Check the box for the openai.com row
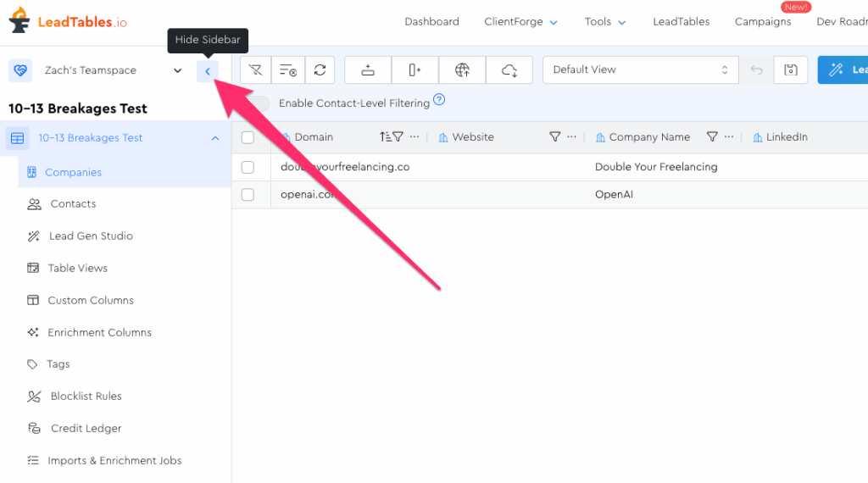Viewport: 868px width, 483px height. pyautogui.click(x=248, y=195)
